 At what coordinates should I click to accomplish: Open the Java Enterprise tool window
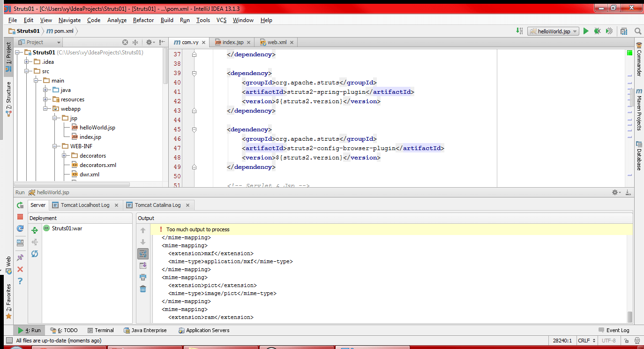(x=145, y=330)
